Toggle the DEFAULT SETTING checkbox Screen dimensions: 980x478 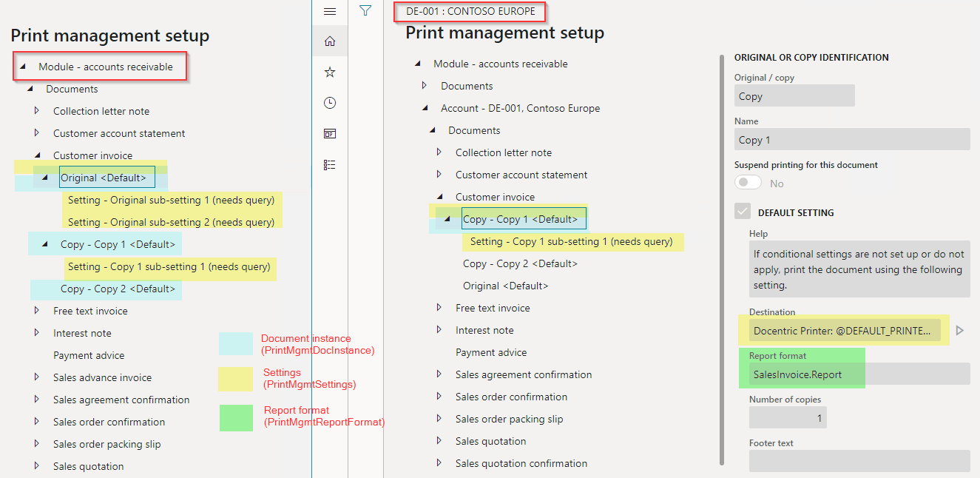pyautogui.click(x=743, y=212)
